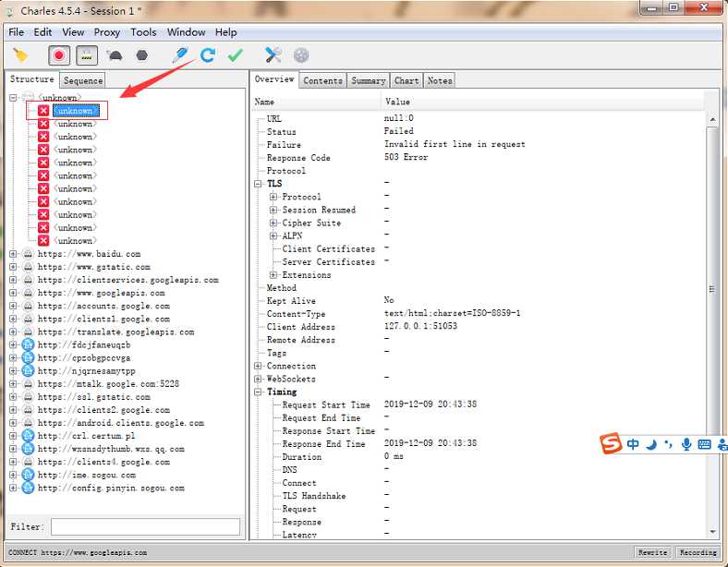Click the globe icon beside http://njqrnesamytpp

click(x=29, y=370)
